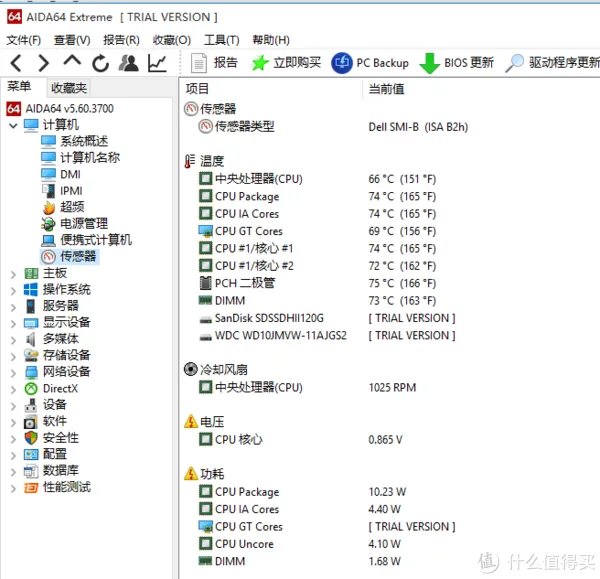Switch to the 收藏夹 favorites tab
The width and height of the screenshot is (600, 579).
pos(69,88)
